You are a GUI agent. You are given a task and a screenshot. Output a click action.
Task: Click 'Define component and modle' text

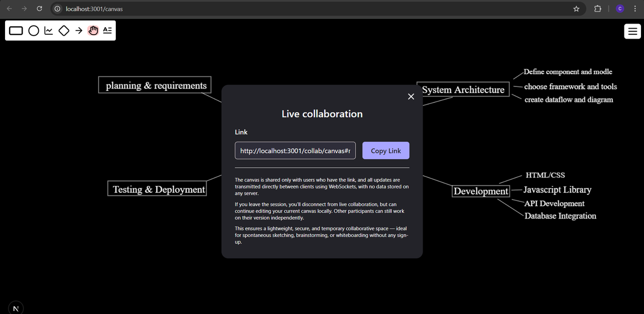568,72
